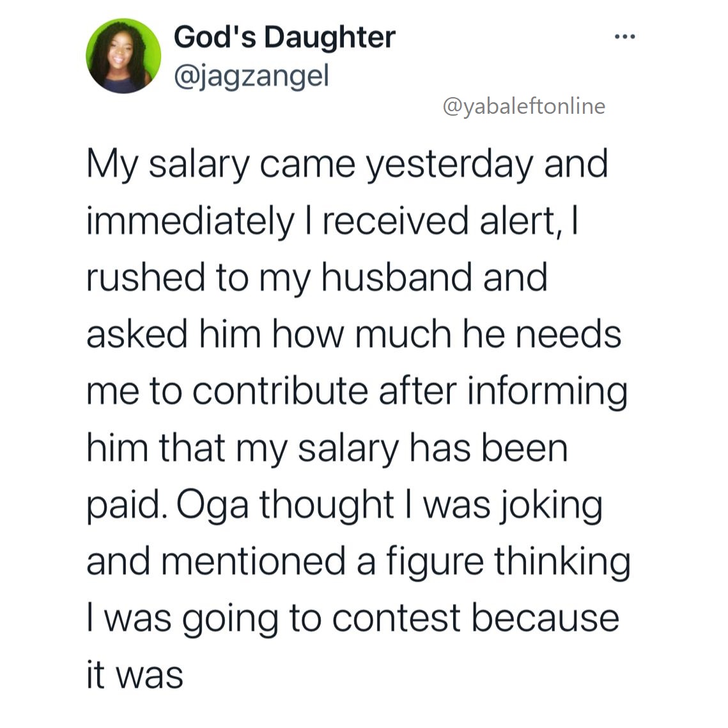Click the @yabaleftonline watermark text
728x728 pixels.
click(523, 106)
